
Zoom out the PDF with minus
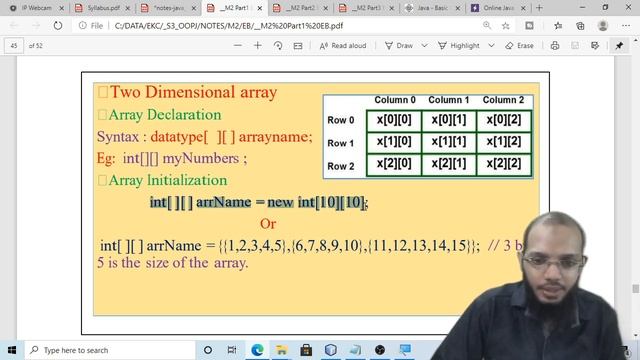(238, 46)
